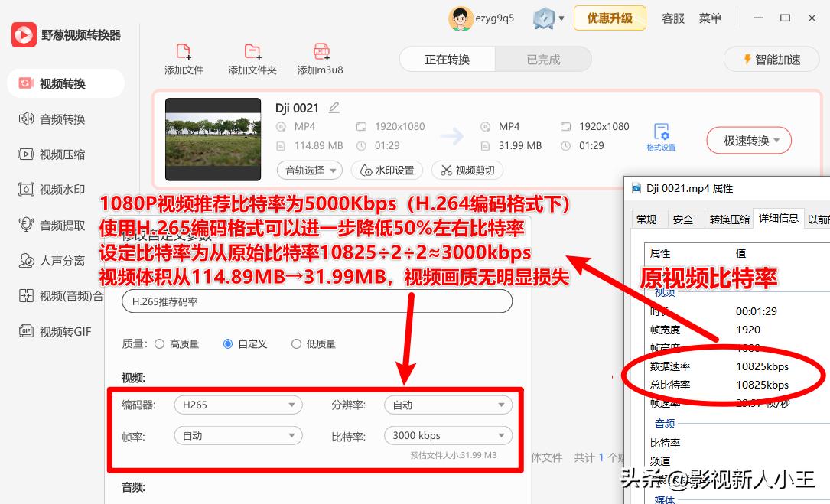Click Video Trim (视频剪切) button
Image resolution: width=830 pixels, height=504 pixels.
pyautogui.click(x=467, y=171)
